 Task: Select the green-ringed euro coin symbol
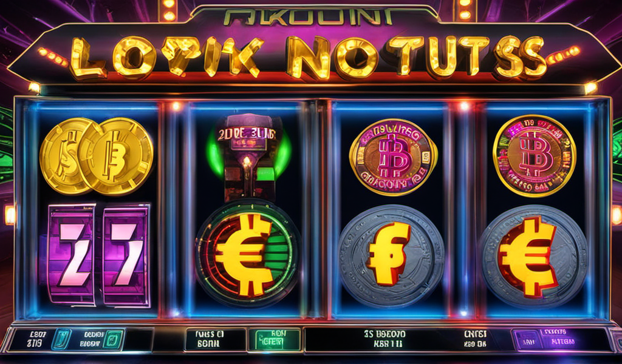(x=248, y=252)
